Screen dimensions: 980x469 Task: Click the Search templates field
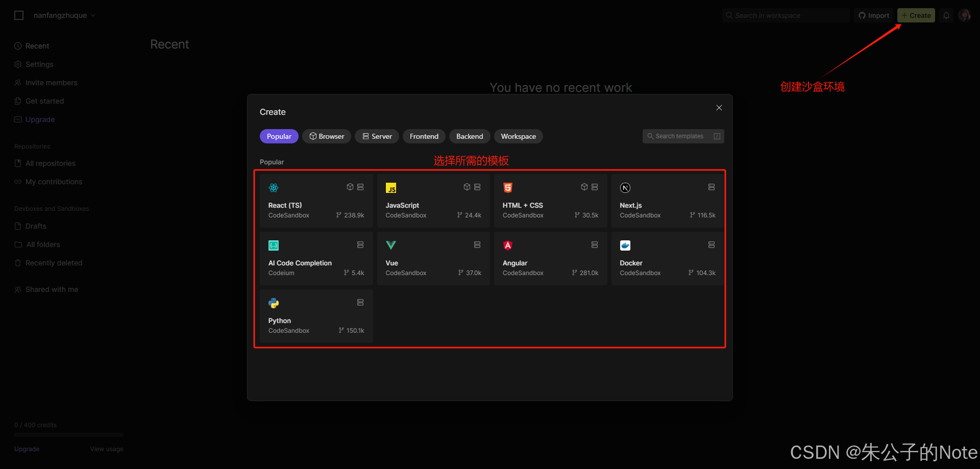point(683,136)
